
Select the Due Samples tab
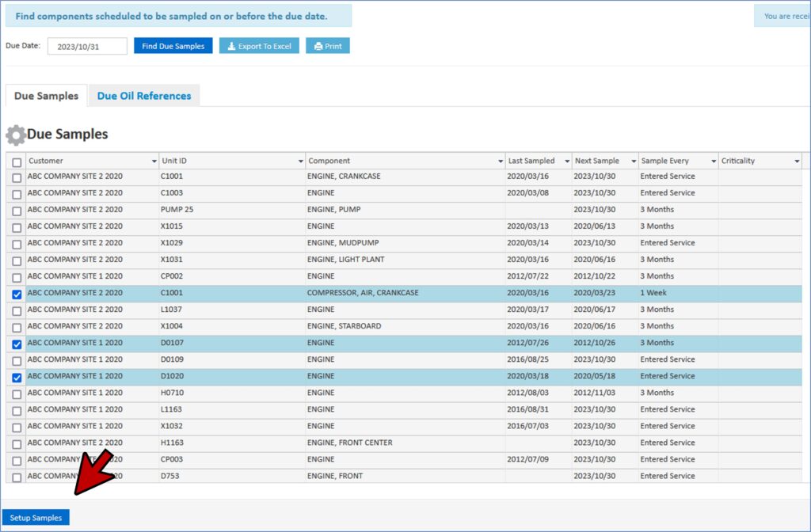coord(46,96)
